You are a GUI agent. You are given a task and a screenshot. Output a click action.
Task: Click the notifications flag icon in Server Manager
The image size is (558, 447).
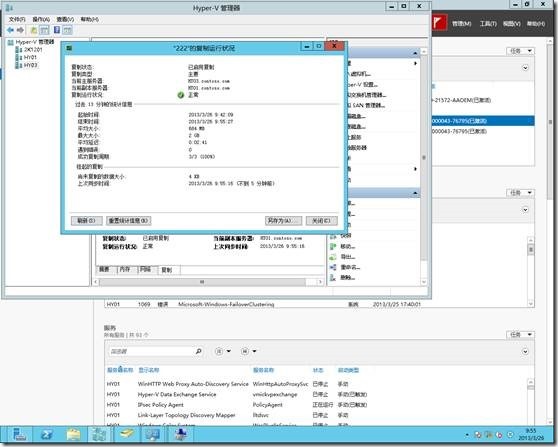tap(439, 23)
